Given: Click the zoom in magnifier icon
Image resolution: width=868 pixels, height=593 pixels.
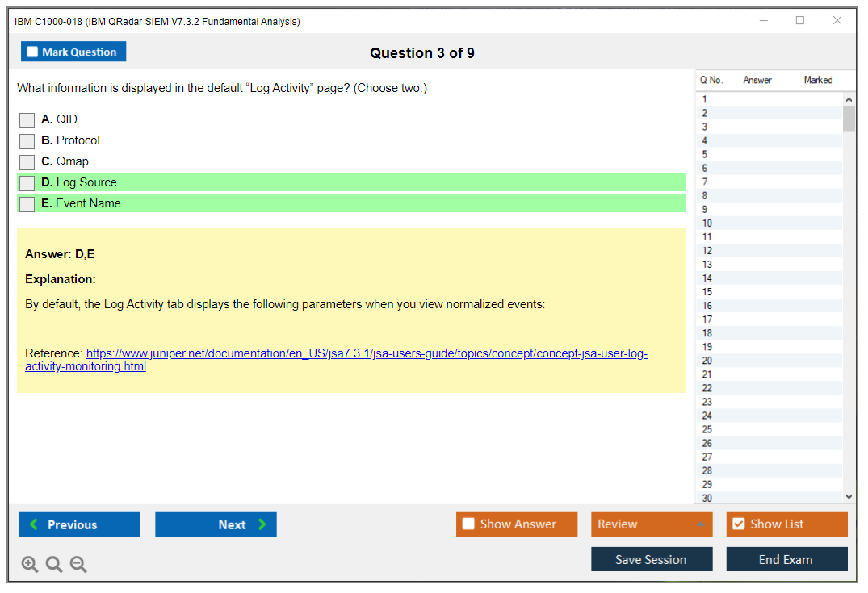Looking at the screenshot, I should pos(30,565).
